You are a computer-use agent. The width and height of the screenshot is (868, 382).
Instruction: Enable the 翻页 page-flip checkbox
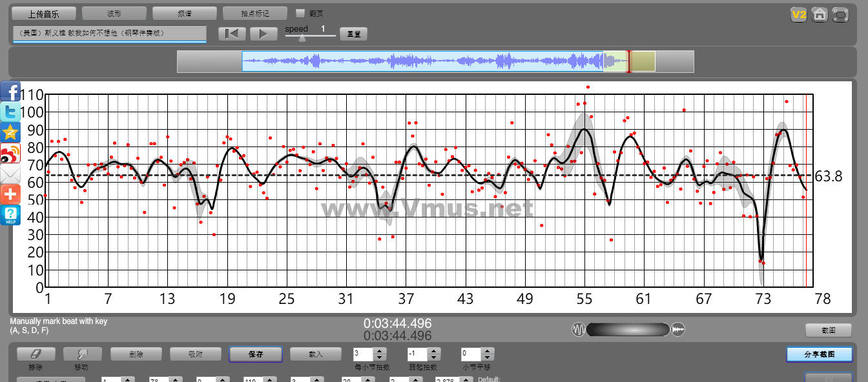[x=300, y=13]
